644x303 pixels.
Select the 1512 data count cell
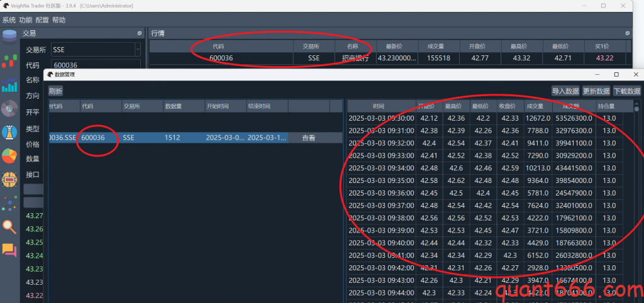[184, 138]
